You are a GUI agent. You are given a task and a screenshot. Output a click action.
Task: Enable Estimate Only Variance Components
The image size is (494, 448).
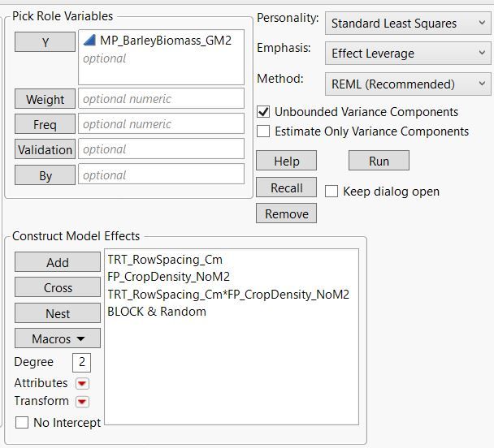[263, 131]
